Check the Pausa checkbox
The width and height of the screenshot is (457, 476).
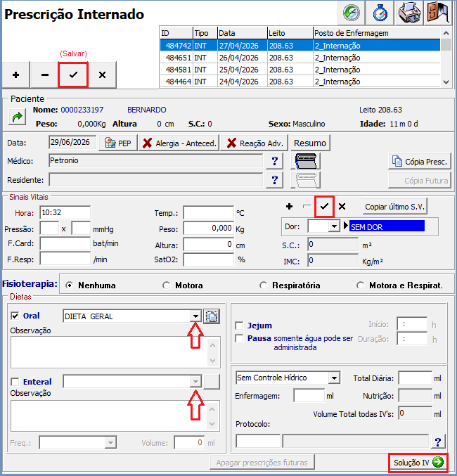(239, 338)
